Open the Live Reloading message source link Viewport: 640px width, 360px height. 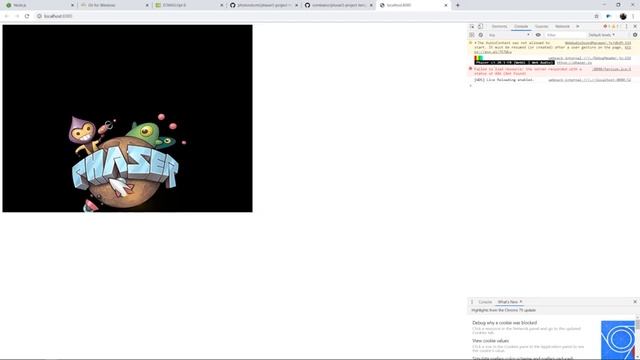pos(589,80)
